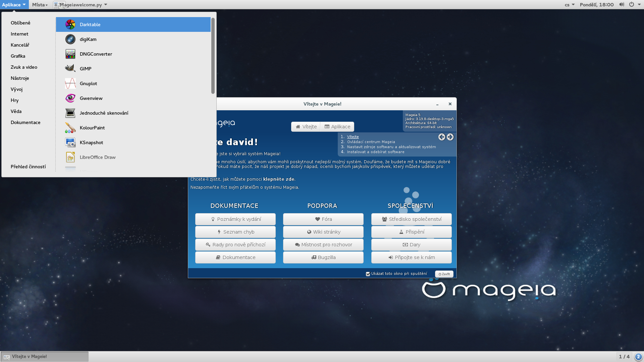Launch Darktable from the Graphics list
Viewport: 644px width, 362px height.
133,24
